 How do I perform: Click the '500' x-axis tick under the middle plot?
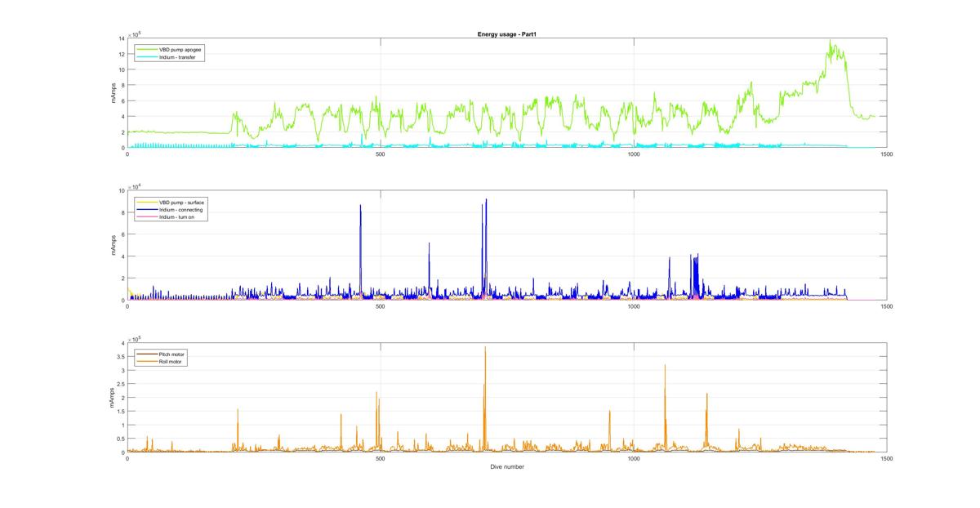coord(381,306)
